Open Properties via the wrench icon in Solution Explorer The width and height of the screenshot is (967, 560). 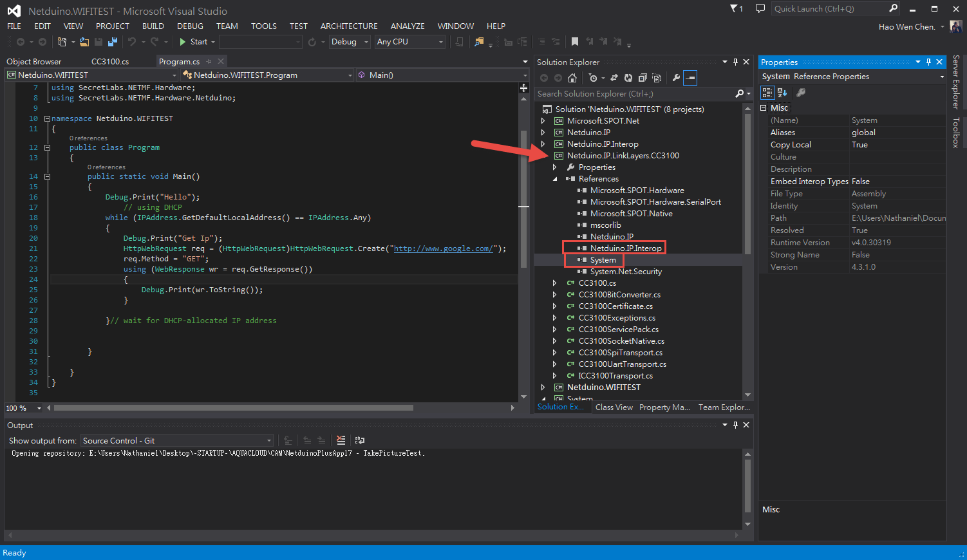point(676,78)
